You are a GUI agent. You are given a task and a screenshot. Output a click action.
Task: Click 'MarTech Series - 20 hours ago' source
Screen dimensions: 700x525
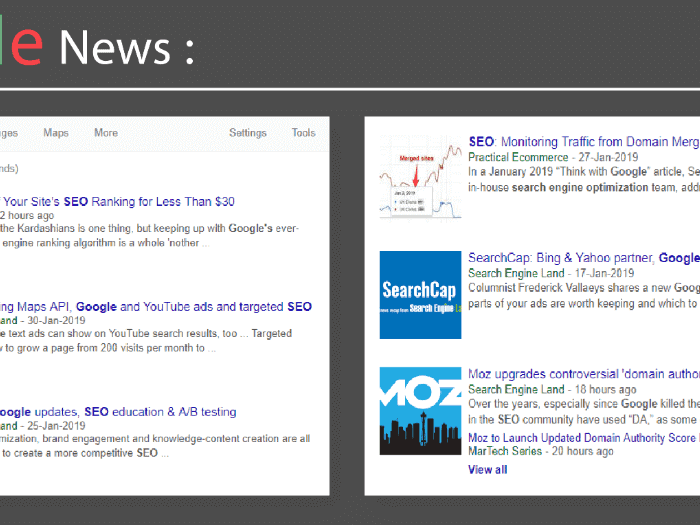[541, 451]
